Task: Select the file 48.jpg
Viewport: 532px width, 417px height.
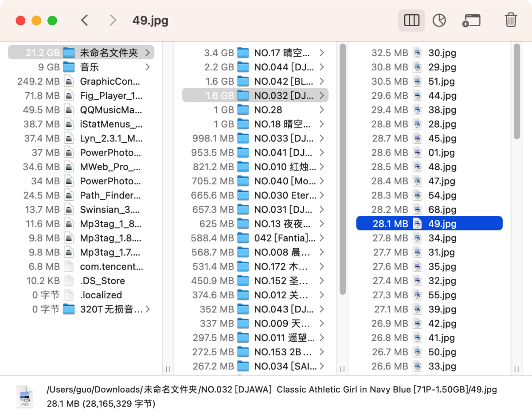Action: click(429, 167)
